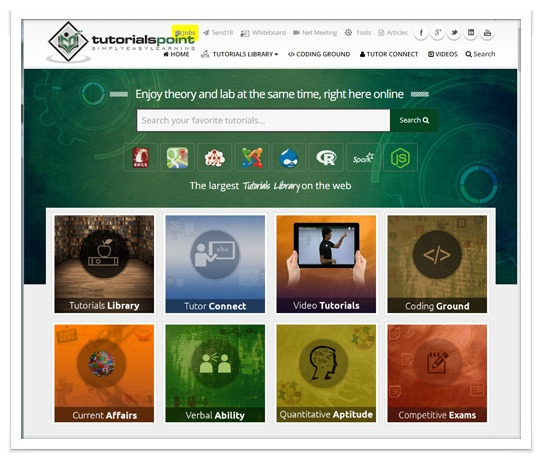The height and width of the screenshot is (459, 542).
Task: Open the Joomla tutorial icon
Action: (252, 158)
